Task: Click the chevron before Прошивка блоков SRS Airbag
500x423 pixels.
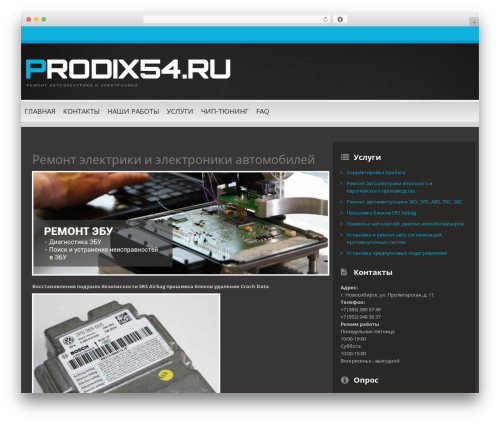Action: (342, 213)
